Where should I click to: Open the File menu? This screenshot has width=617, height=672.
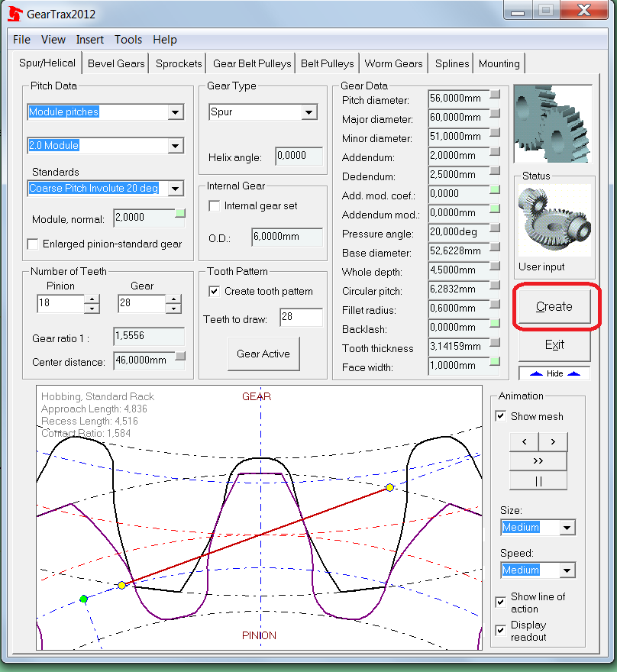pos(21,40)
